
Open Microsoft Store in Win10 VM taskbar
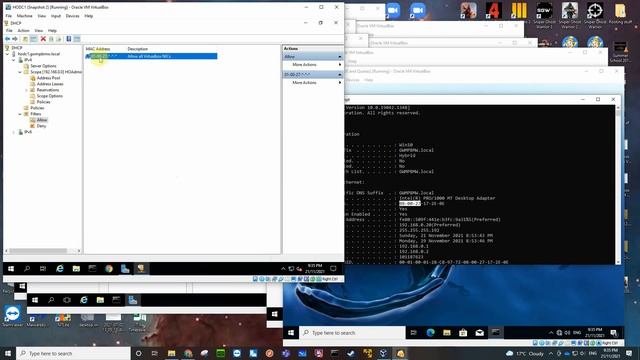click(x=463, y=333)
